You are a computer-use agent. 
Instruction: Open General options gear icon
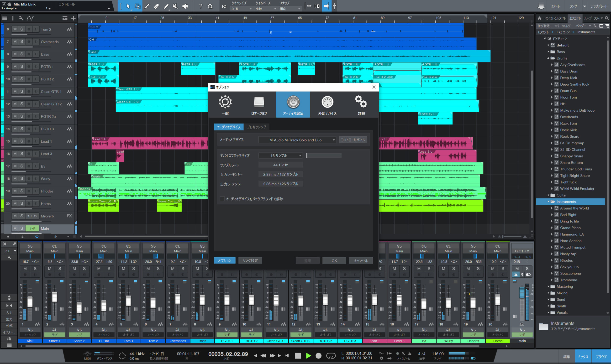(225, 104)
